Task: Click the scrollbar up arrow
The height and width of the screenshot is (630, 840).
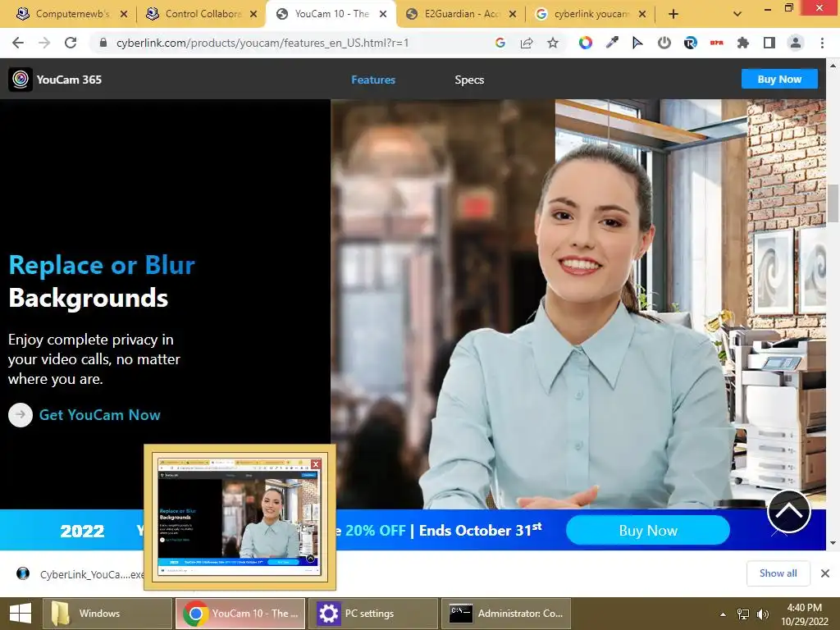Action: tap(833, 66)
